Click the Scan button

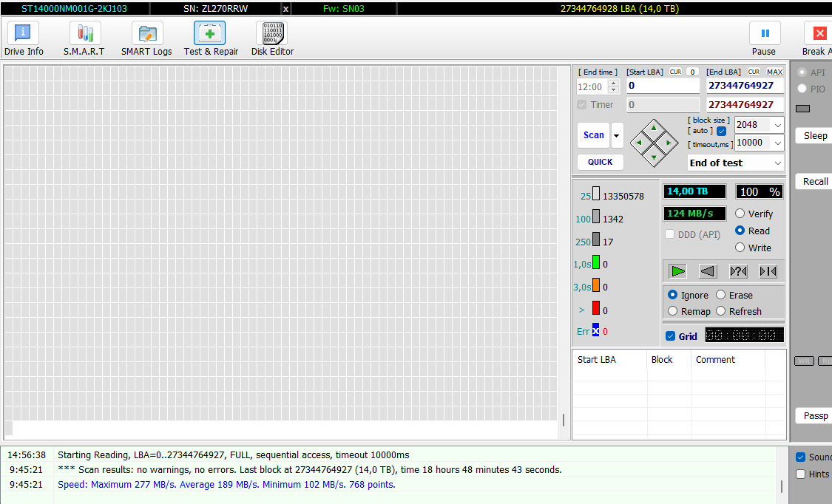coord(593,135)
